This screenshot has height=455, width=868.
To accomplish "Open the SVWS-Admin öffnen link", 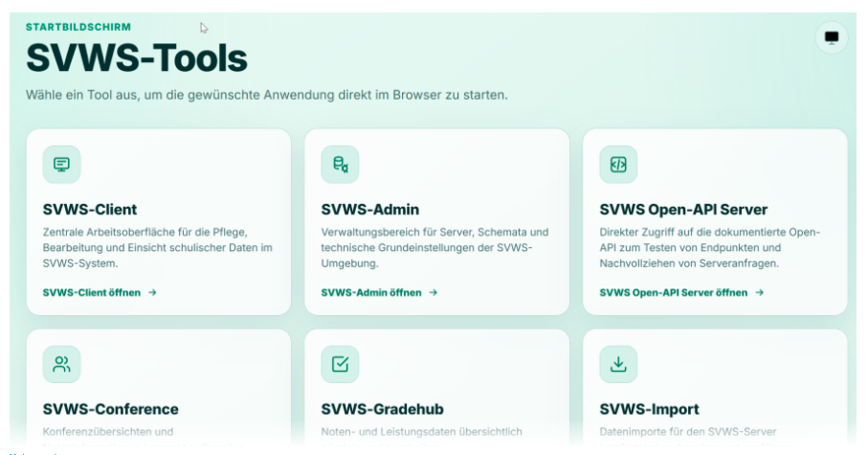I will 379,292.
